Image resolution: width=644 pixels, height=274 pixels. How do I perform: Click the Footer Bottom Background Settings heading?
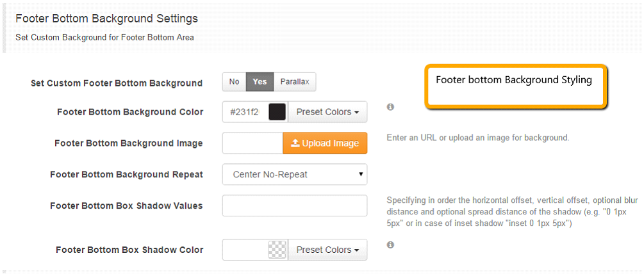[107, 19]
